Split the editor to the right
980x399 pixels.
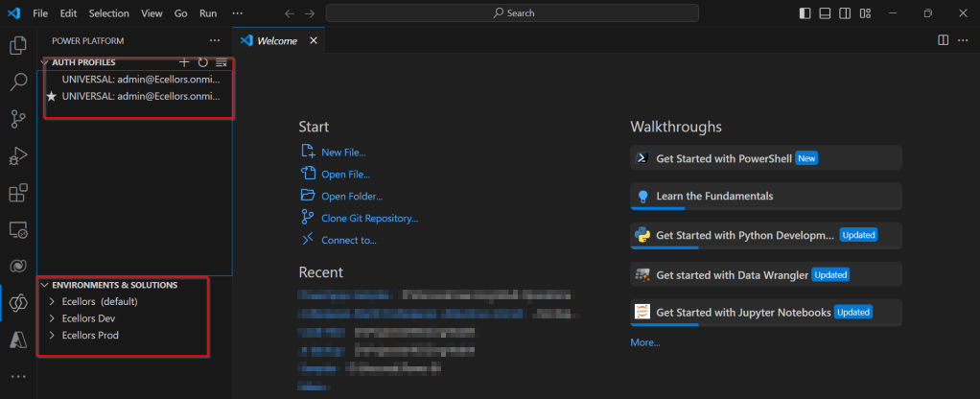point(943,40)
